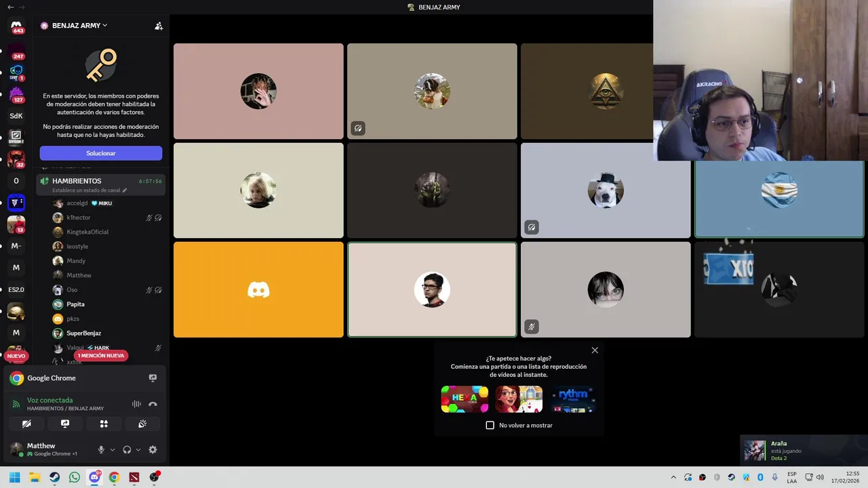
Task: Click the Bluetooth tray icon
Action: [760, 477]
